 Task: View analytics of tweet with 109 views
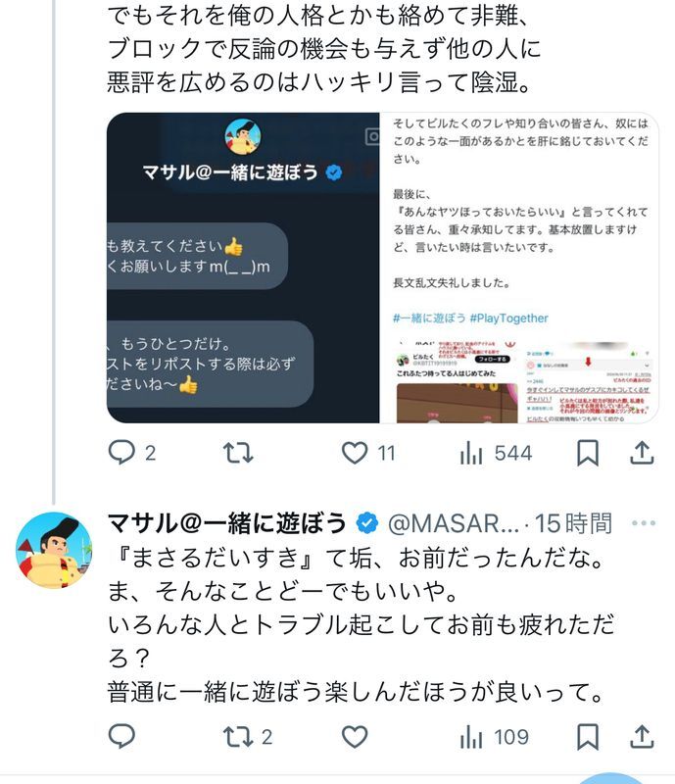494,737
